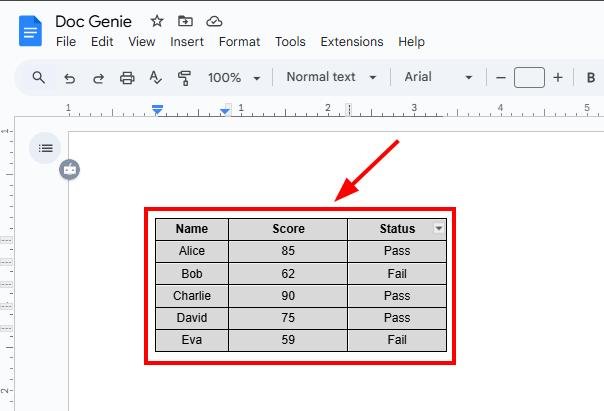604x411 pixels.
Task: Check the cloud document status icon
Action: [214, 21]
